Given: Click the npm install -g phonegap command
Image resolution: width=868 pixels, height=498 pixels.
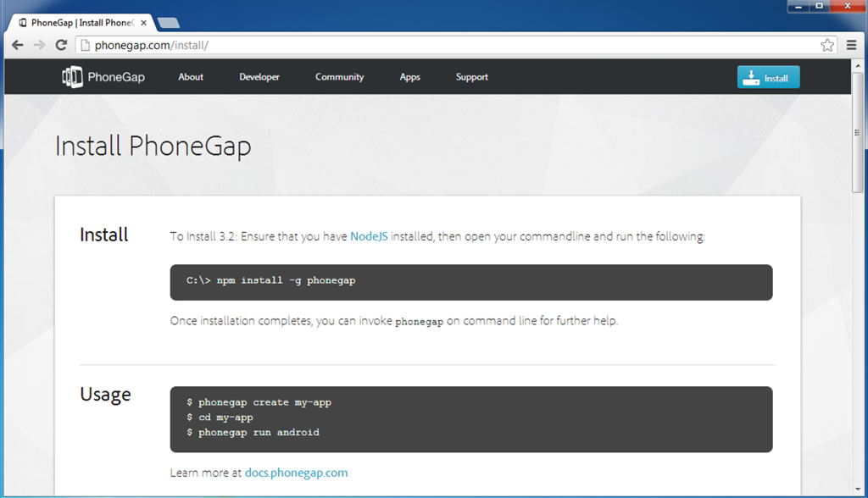Looking at the screenshot, I should (270, 280).
